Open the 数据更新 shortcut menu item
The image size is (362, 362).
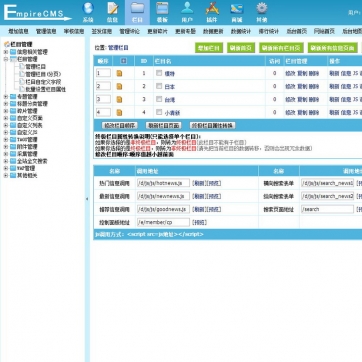tap(213, 31)
